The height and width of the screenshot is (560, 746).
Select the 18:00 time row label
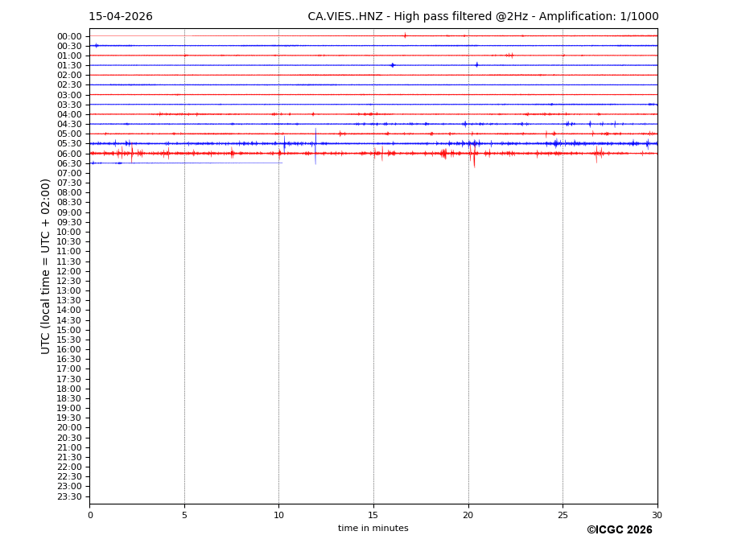coord(69,389)
